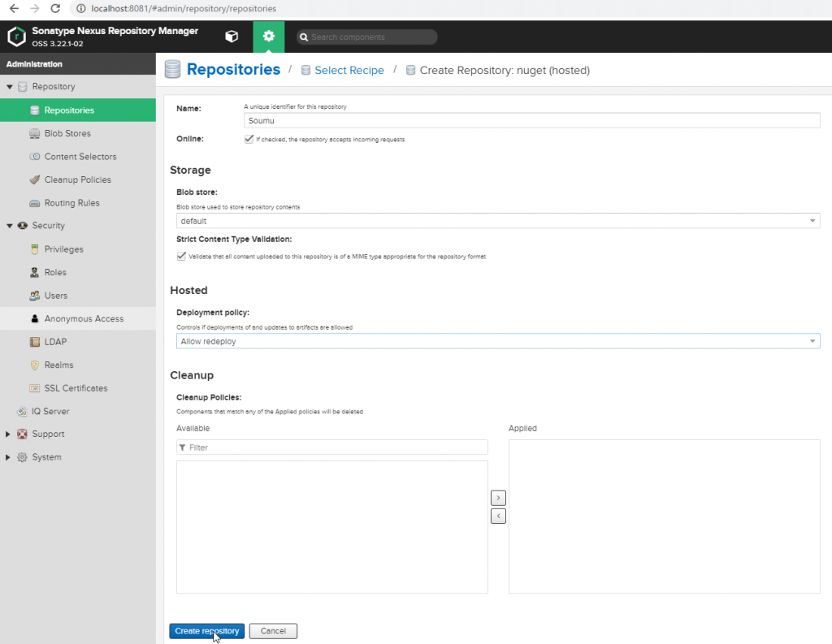Screen dimensions: 832x644
Task: Click the Select Recipe breadcrumb link
Action: [x=349, y=70]
